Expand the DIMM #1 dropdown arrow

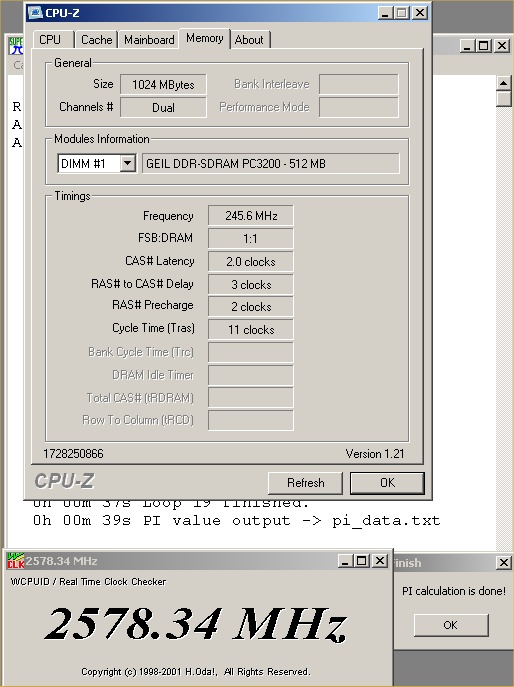pos(128,163)
